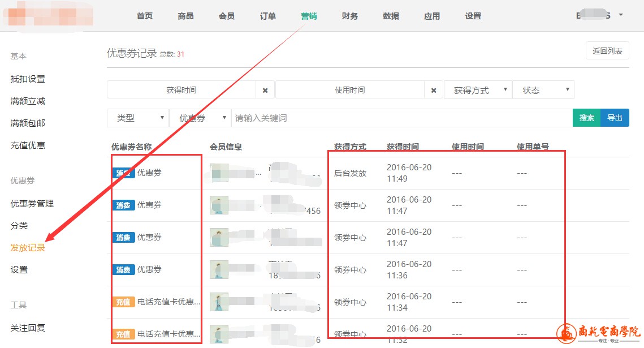Click the green 搜索 button
This screenshot has height=348, width=644.
[x=586, y=118]
